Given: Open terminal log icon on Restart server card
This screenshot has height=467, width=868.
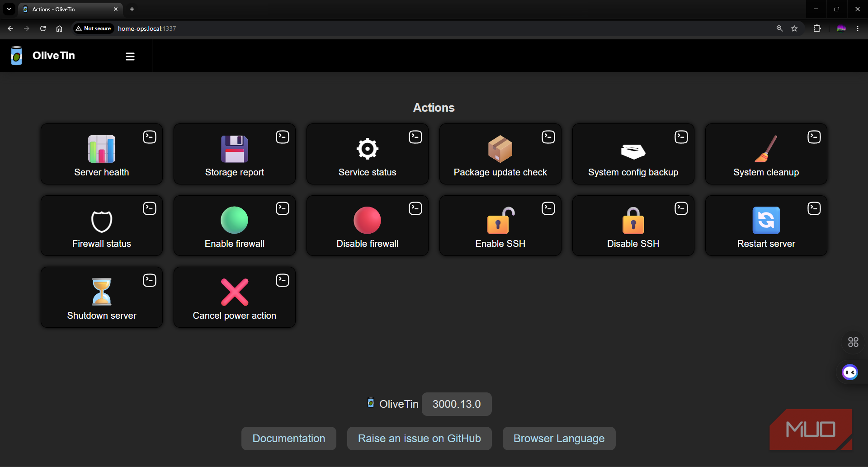Looking at the screenshot, I should [814, 208].
